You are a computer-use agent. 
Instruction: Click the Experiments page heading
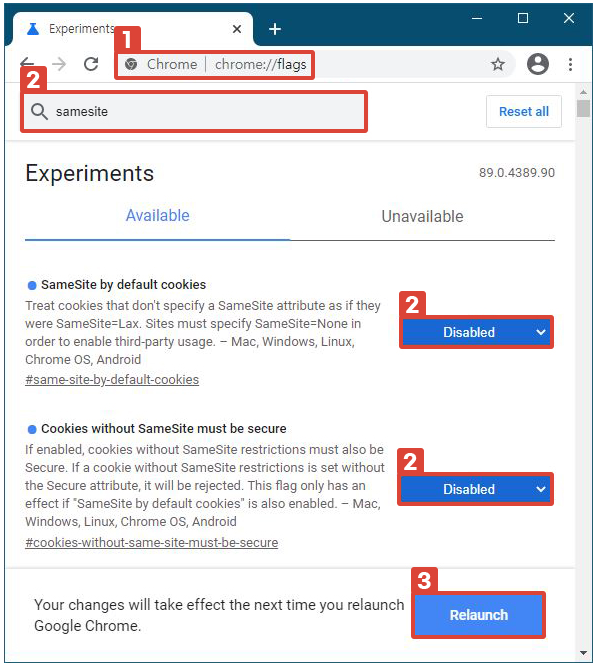89,174
